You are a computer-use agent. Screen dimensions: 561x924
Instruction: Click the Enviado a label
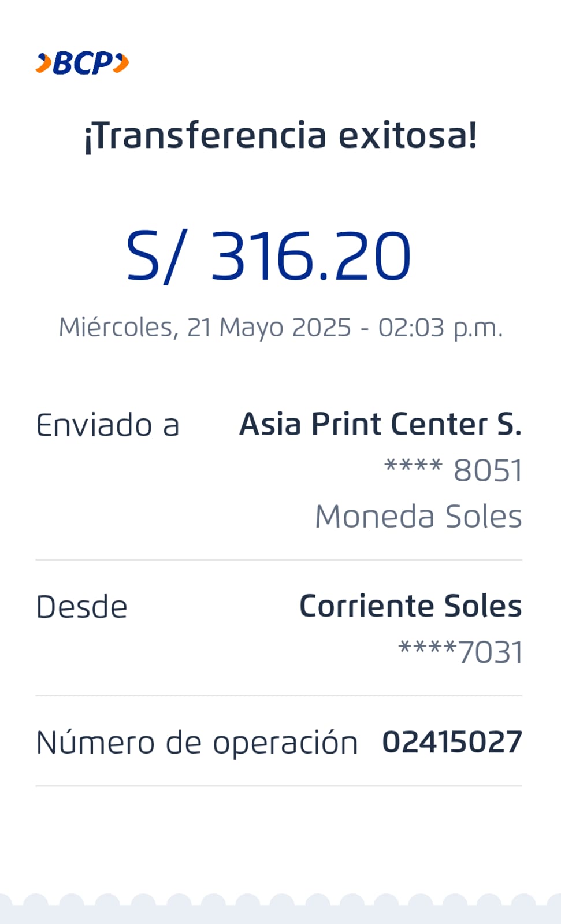click(x=108, y=425)
